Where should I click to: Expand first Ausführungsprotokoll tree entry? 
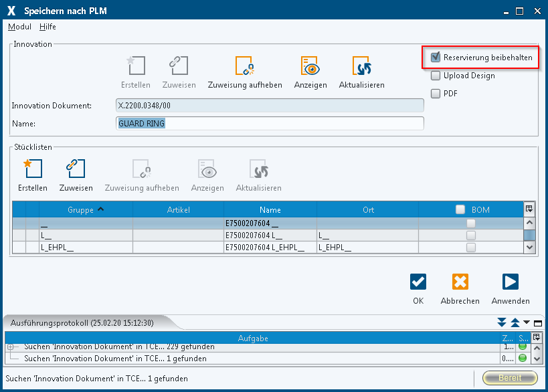pos(11,347)
